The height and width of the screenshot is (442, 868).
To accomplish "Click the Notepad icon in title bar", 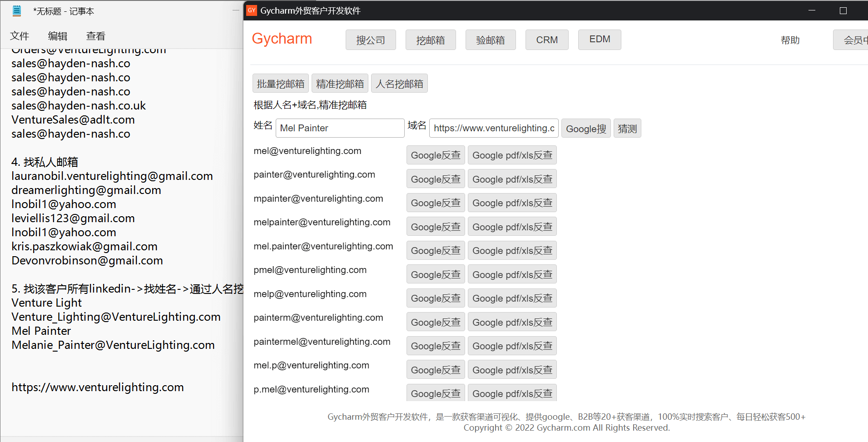I will pyautogui.click(x=17, y=11).
